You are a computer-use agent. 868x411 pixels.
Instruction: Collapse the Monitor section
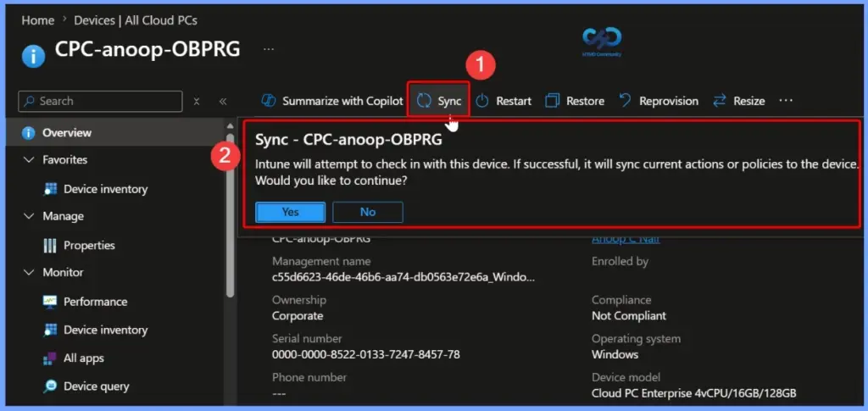pyautogui.click(x=29, y=273)
